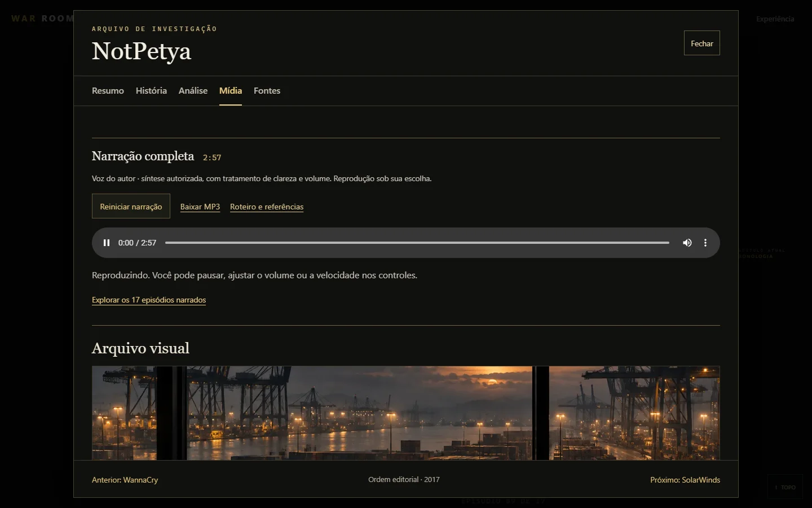The image size is (812, 508).
Task: Open the Análise tab
Action: pyautogui.click(x=193, y=91)
